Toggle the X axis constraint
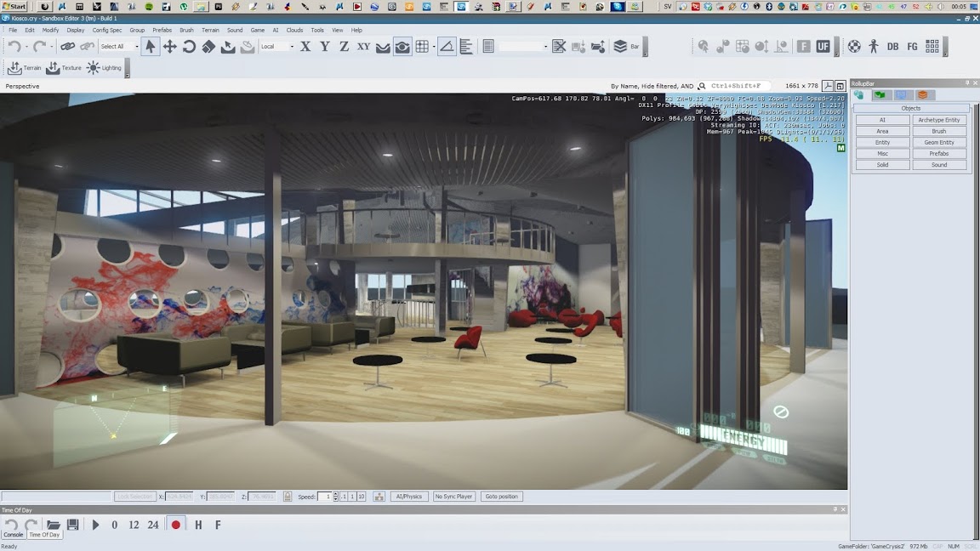Image resolution: width=980 pixels, height=551 pixels. [305, 47]
